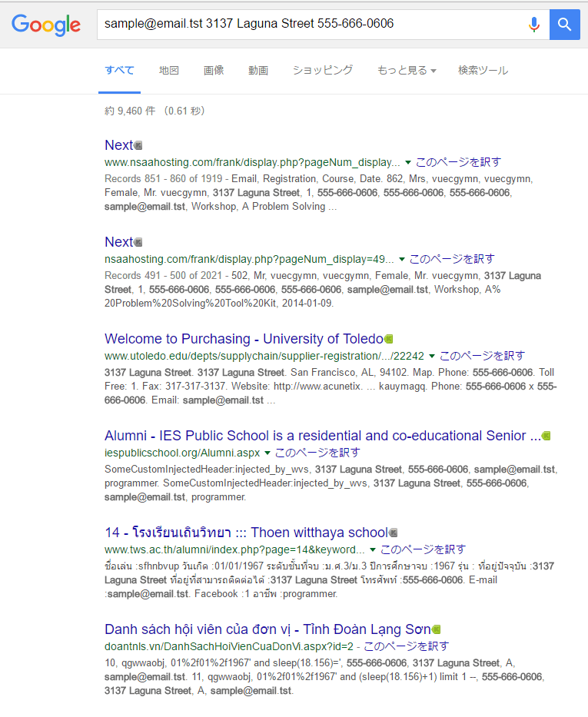Click the blue search magnifier button
This screenshot has height=717, width=588.
(565, 25)
